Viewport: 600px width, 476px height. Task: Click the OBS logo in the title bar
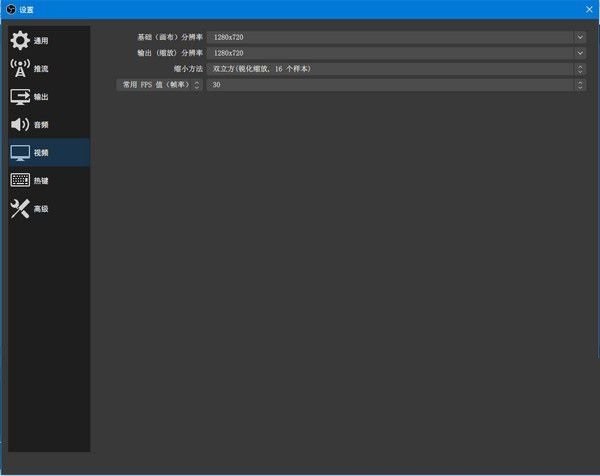(x=10, y=9)
